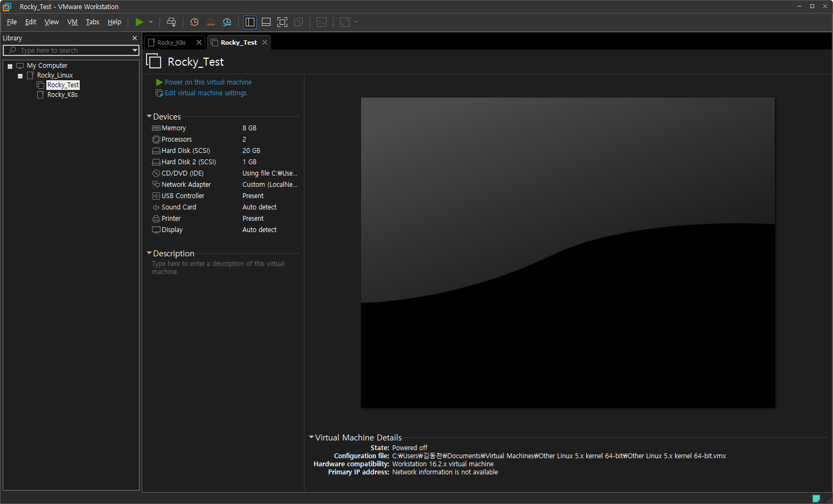This screenshot has height=504, width=833.
Task: Click Send Ctrl+Alt+Del toolbar icon
Action: click(171, 22)
